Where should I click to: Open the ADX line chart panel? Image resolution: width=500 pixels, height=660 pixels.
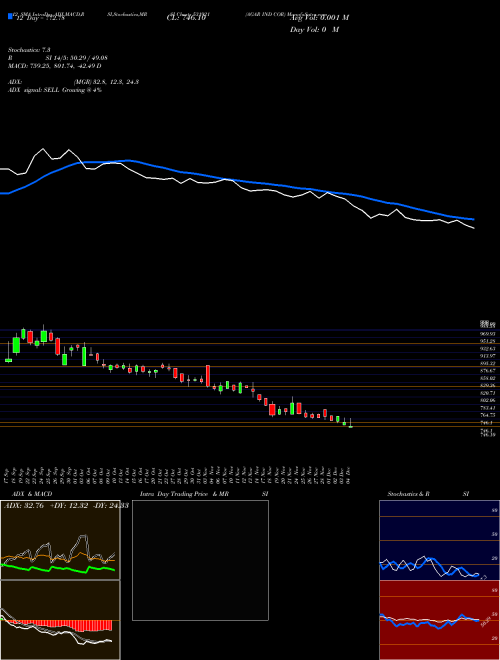[x=60, y=540]
